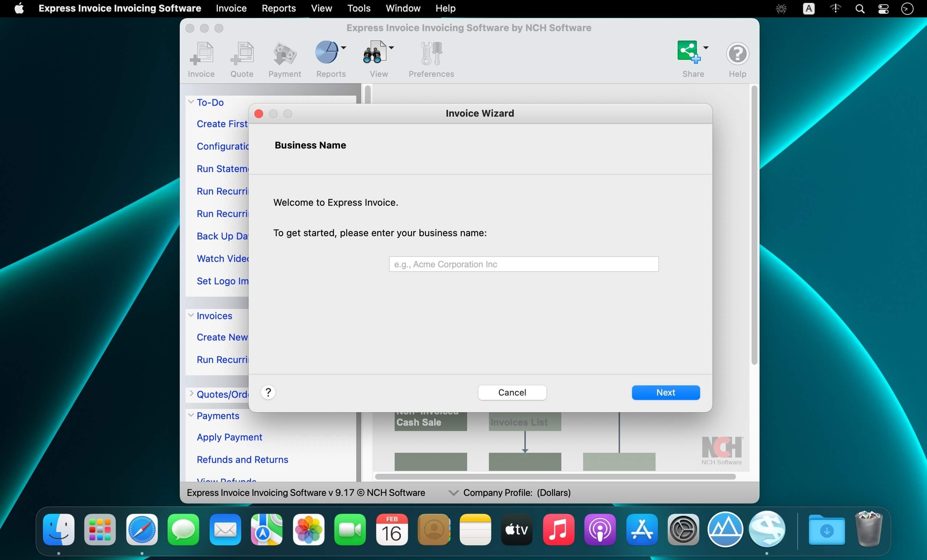Click the Express Invoice Invoicing Software app menu
This screenshot has width=927, height=560.
tap(120, 8)
